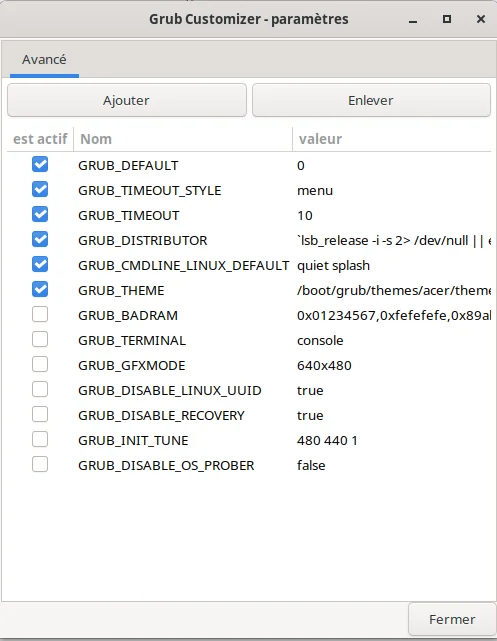Image resolution: width=497 pixels, height=641 pixels.
Task: Sort by the Nom column header
Action: pos(183,139)
